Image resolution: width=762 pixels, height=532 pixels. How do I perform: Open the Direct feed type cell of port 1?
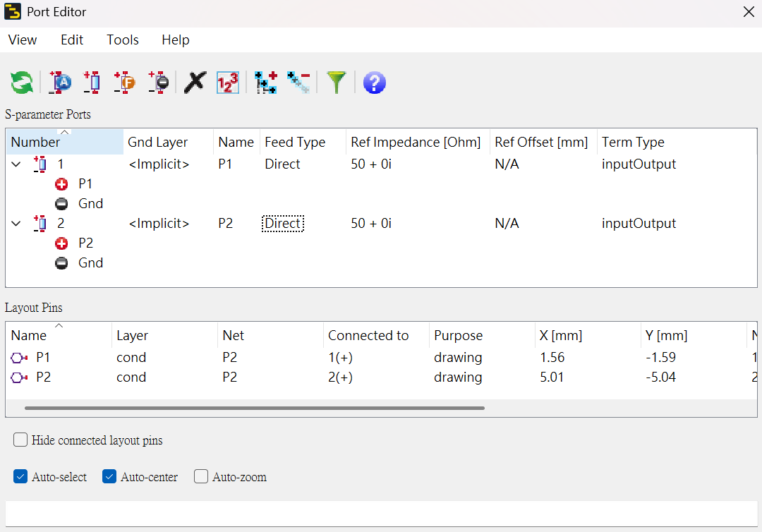pyautogui.click(x=282, y=164)
